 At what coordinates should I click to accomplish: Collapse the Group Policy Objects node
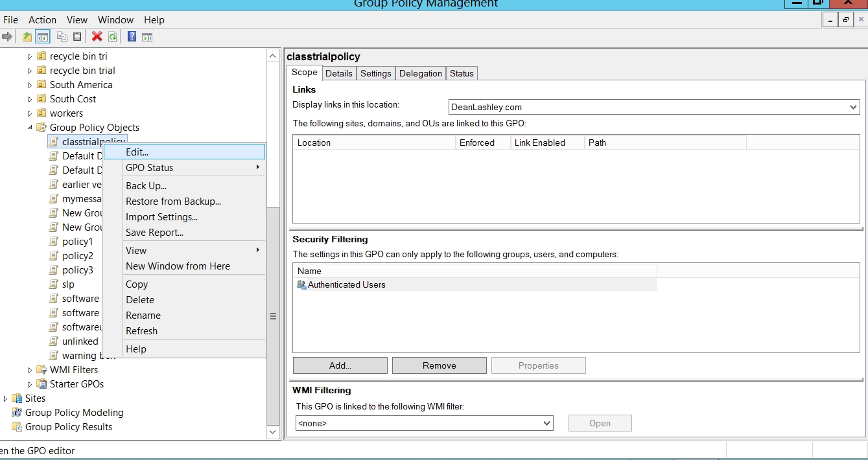(x=30, y=128)
